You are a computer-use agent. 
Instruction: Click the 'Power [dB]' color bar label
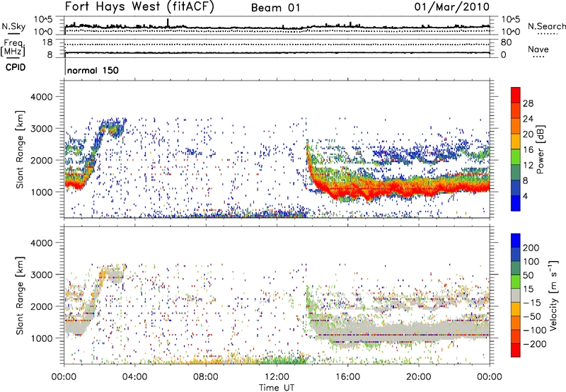pyautogui.click(x=541, y=149)
